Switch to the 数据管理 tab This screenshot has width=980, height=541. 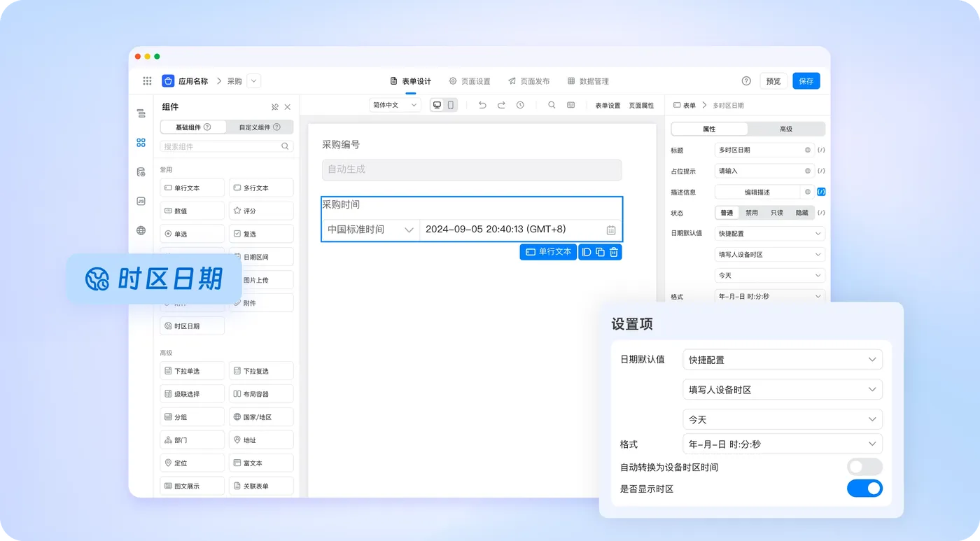(x=588, y=81)
